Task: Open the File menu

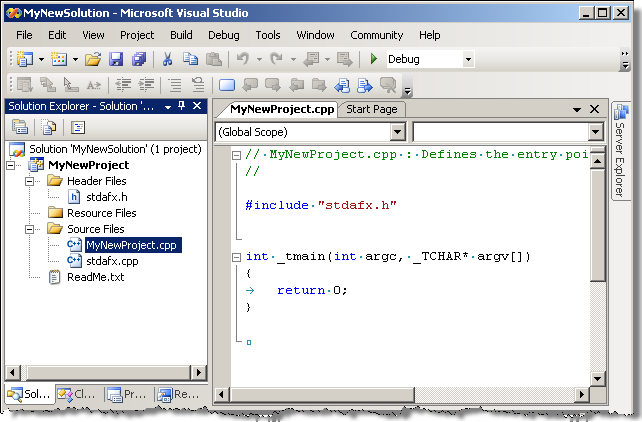Action: coord(24,35)
